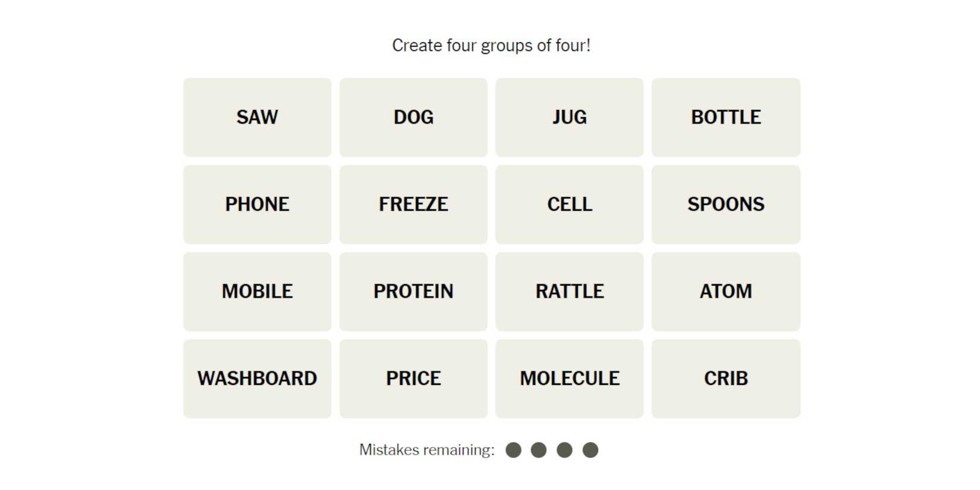Select the CELL tile

[x=570, y=204]
